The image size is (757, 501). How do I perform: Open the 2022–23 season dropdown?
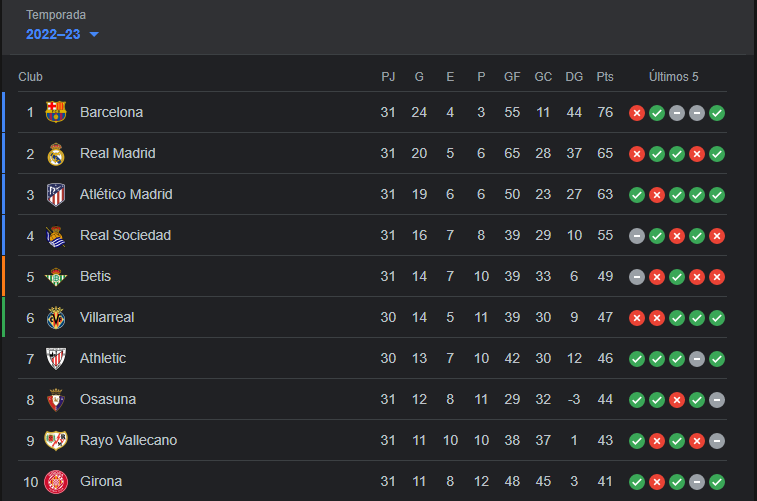point(62,34)
